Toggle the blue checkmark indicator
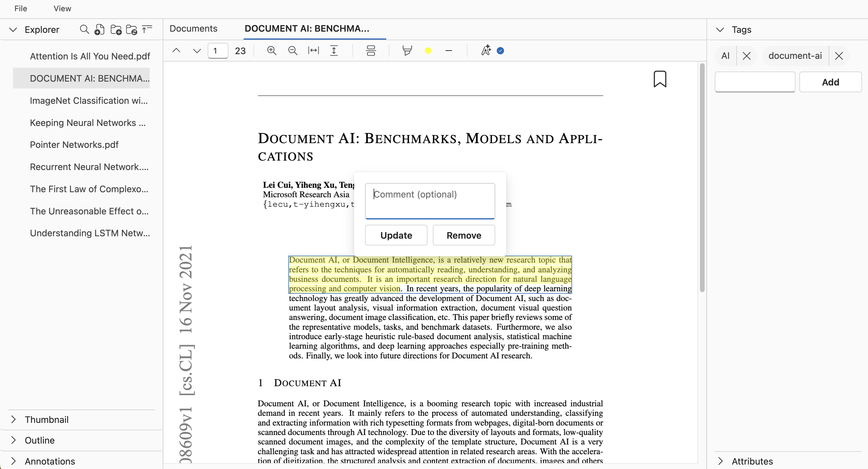 500,51
